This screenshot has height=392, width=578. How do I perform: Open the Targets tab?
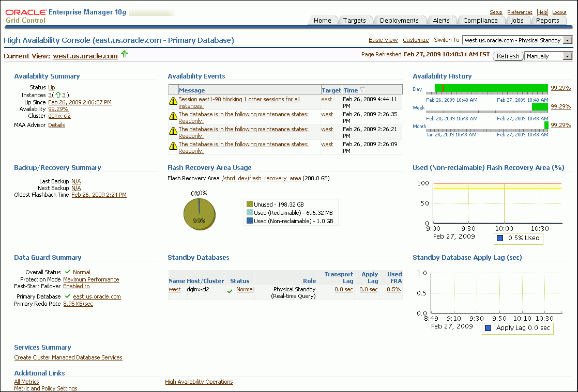[x=354, y=21]
